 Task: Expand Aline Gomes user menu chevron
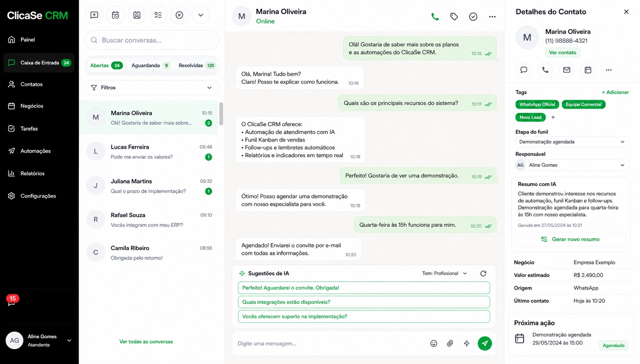click(69, 341)
